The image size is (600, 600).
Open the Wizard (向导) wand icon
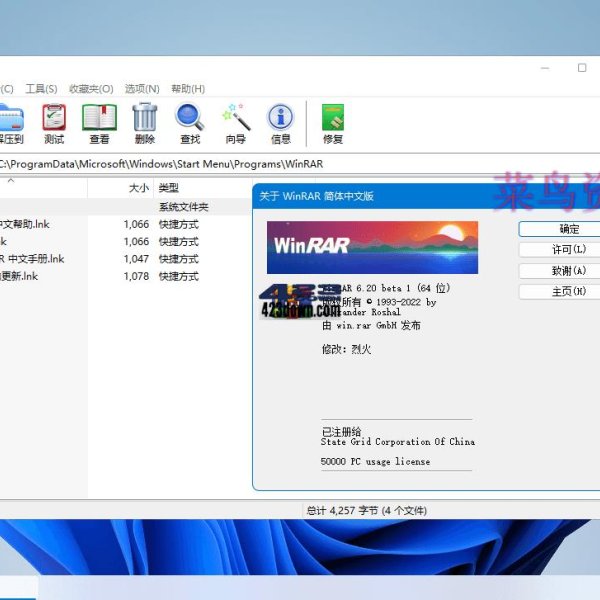[x=236, y=124]
